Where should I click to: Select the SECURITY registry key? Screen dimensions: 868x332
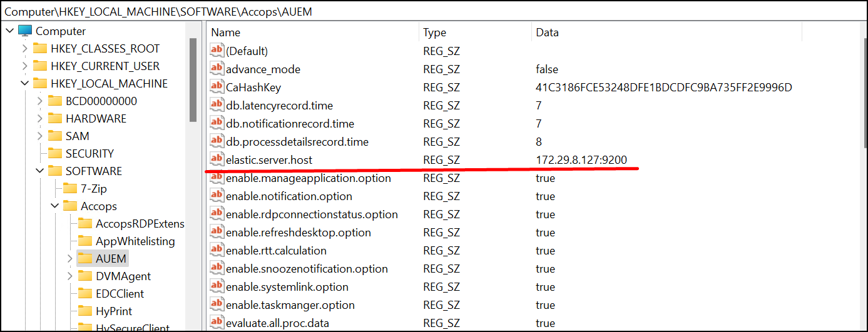pos(89,154)
